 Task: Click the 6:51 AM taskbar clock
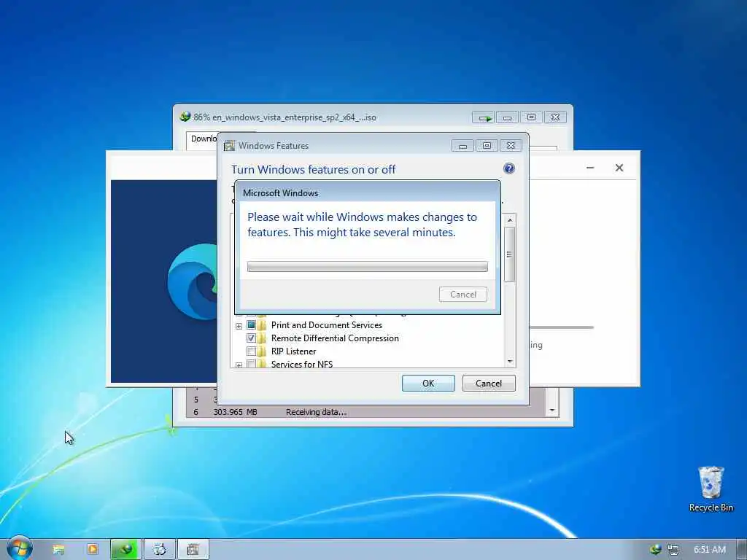click(710, 550)
